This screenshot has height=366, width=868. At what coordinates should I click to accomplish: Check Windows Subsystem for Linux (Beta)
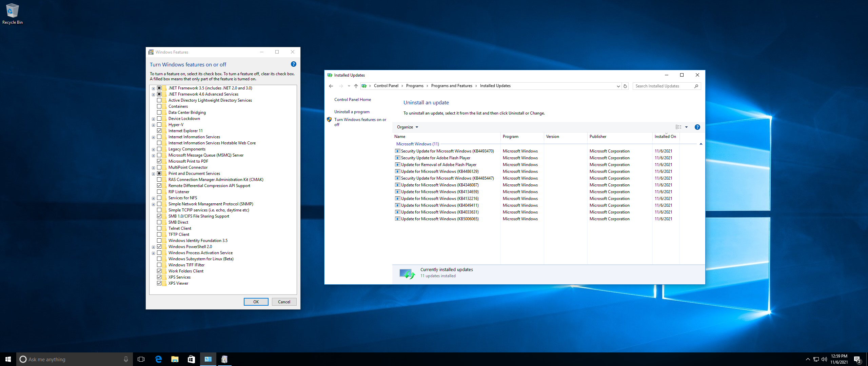pos(159,259)
